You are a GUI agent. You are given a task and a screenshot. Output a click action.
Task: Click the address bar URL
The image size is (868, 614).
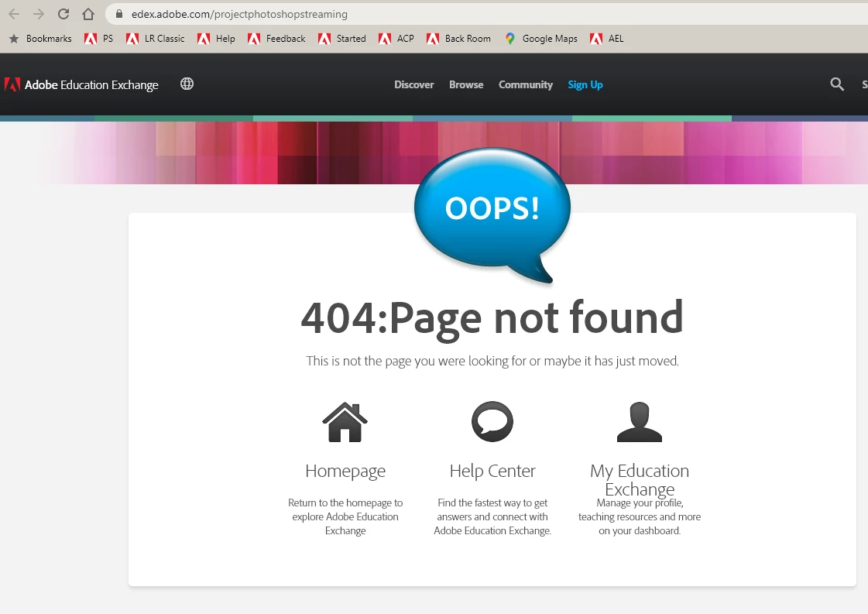click(x=240, y=14)
